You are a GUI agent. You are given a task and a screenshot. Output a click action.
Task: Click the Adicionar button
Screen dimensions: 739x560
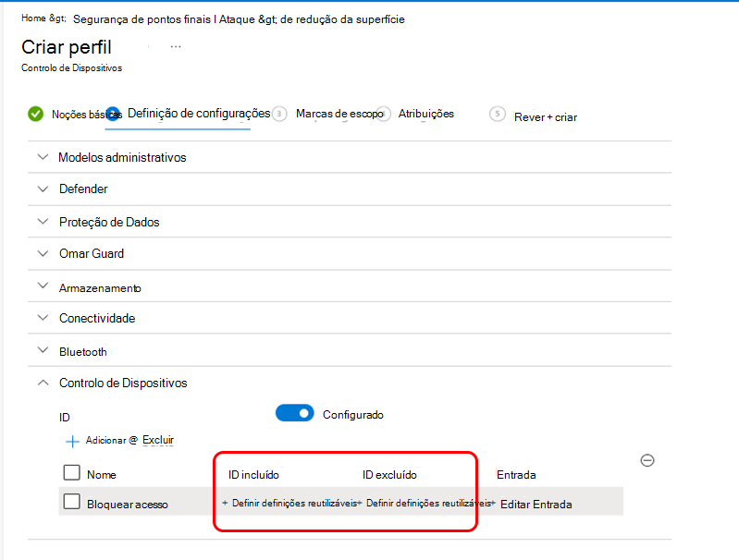click(x=106, y=441)
